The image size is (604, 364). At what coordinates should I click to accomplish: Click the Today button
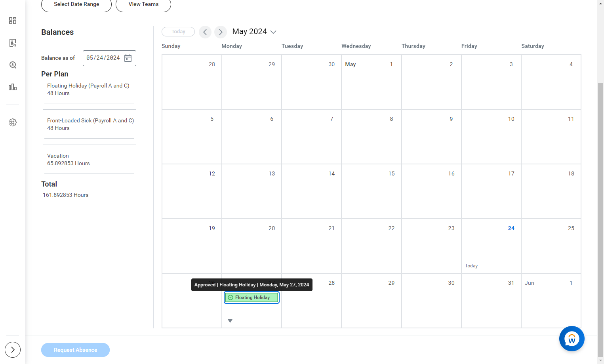[x=178, y=32]
